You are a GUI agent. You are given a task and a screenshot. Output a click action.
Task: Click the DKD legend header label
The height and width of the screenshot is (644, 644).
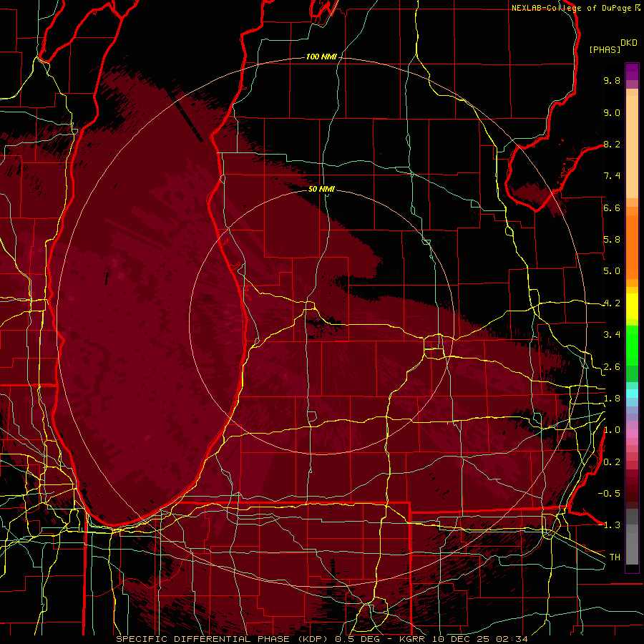click(629, 43)
